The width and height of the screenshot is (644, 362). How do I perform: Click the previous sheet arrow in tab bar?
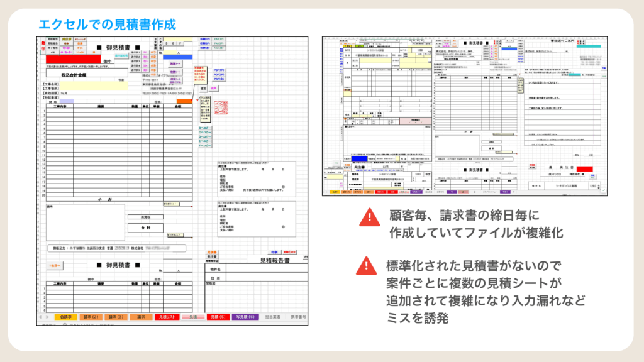pyautogui.click(x=42, y=317)
